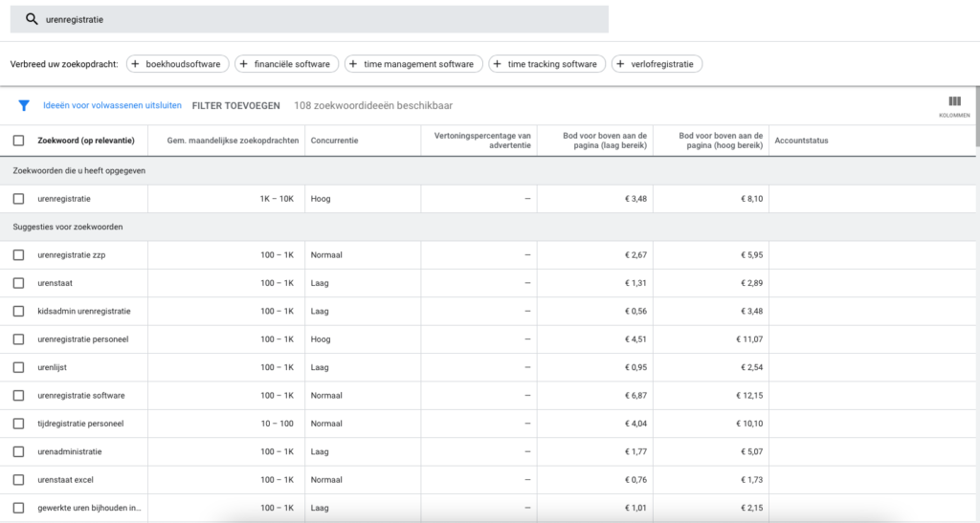The height and width of the screenshot is (523, 980).
Task: Click the Suggesties voor zoekwoorden section label
Action: [68, 227]
